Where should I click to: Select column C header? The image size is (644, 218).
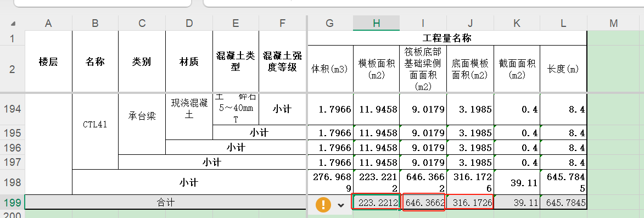pyautogui.click(x=142, y=24)
